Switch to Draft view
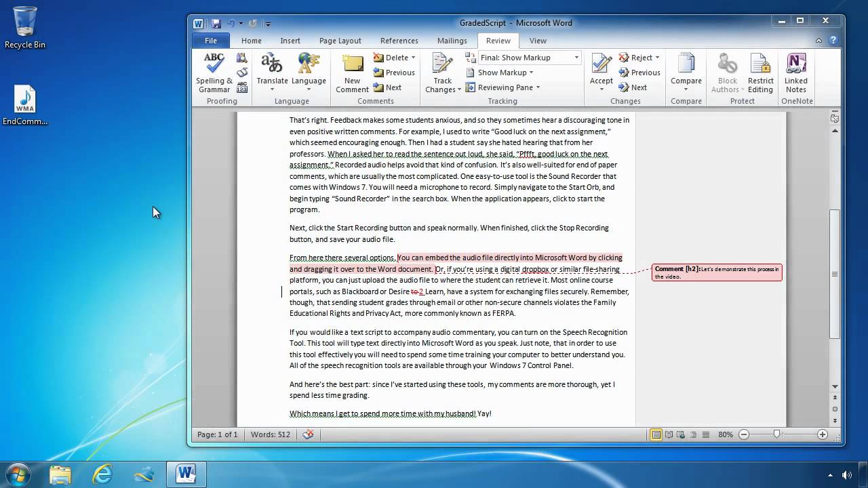Viewport: 868px width, 488px height. (706, 434)
